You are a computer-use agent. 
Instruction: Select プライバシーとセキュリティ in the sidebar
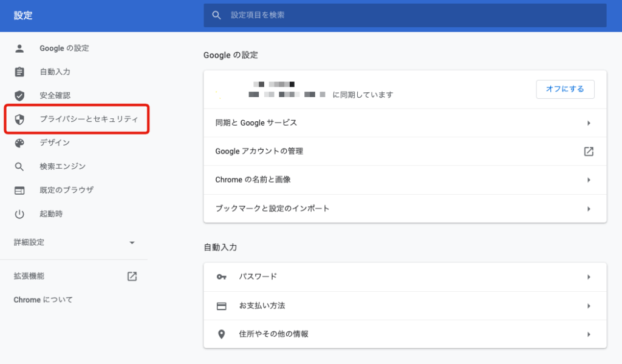89,120
